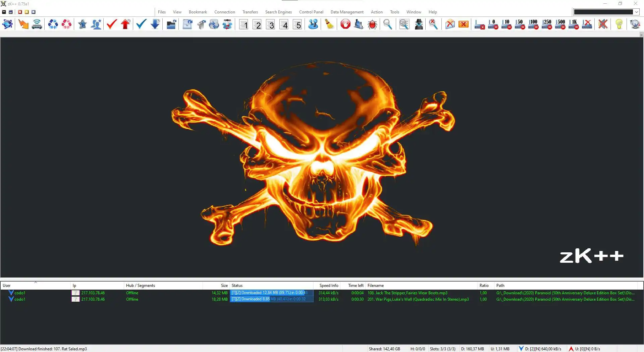Click the numbered list 5 icon

click(x=297, y=24)
